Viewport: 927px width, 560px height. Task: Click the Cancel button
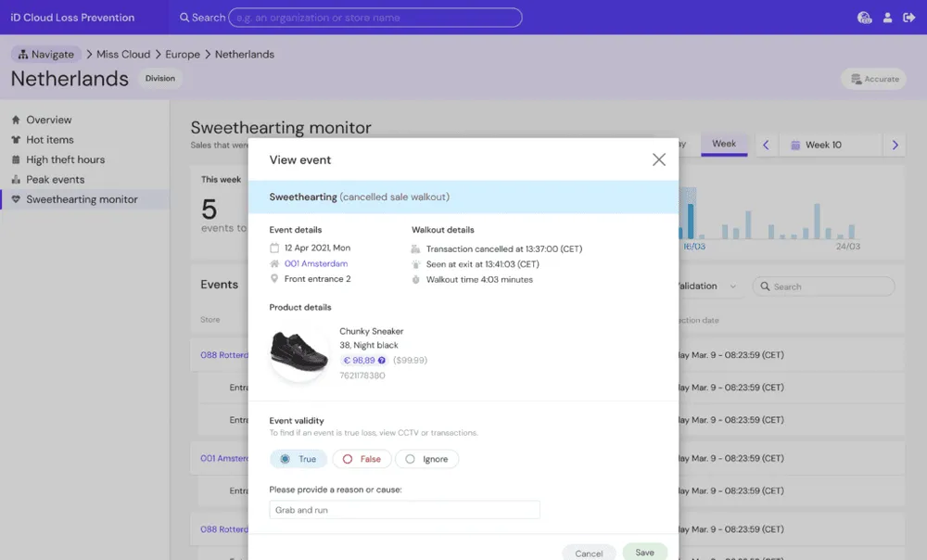coord(589,554)
